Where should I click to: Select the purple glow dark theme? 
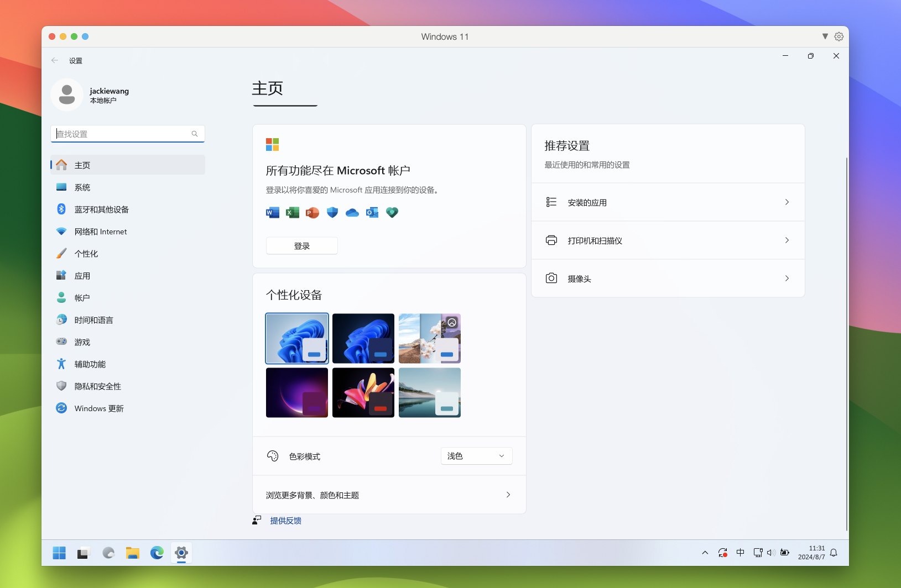click(297, 393)
